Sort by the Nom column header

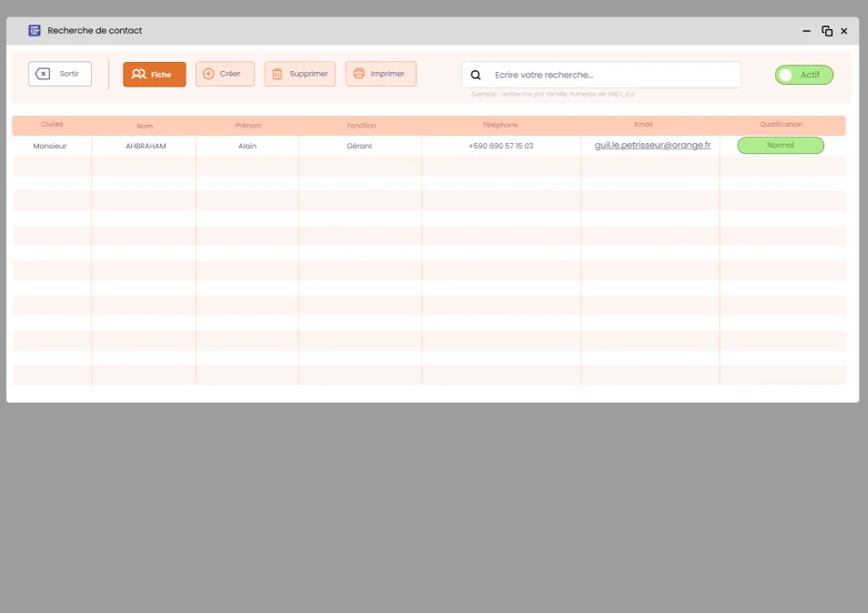coord(144,126)
